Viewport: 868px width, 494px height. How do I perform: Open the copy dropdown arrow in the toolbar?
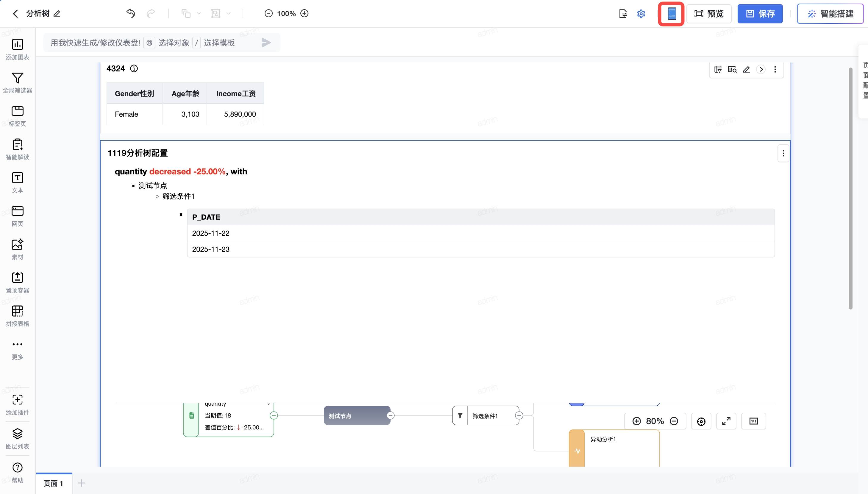tap(199, 14)
